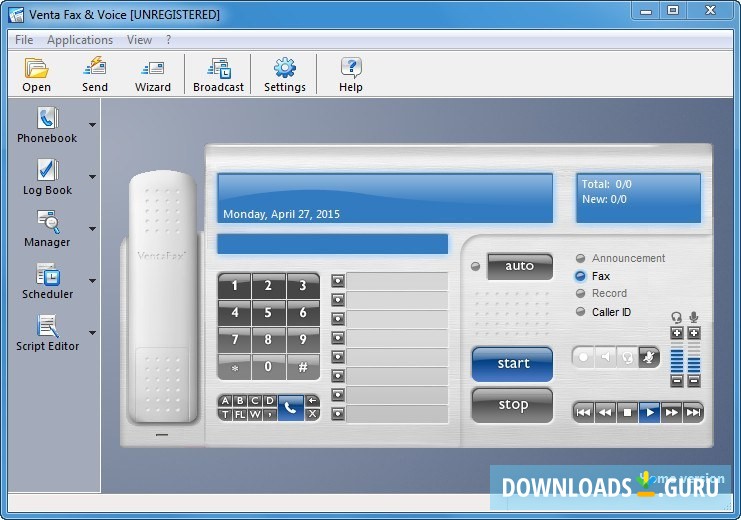Toggle the muted microphone button
The width and height of the screenshot is (741, 520).
649,357
